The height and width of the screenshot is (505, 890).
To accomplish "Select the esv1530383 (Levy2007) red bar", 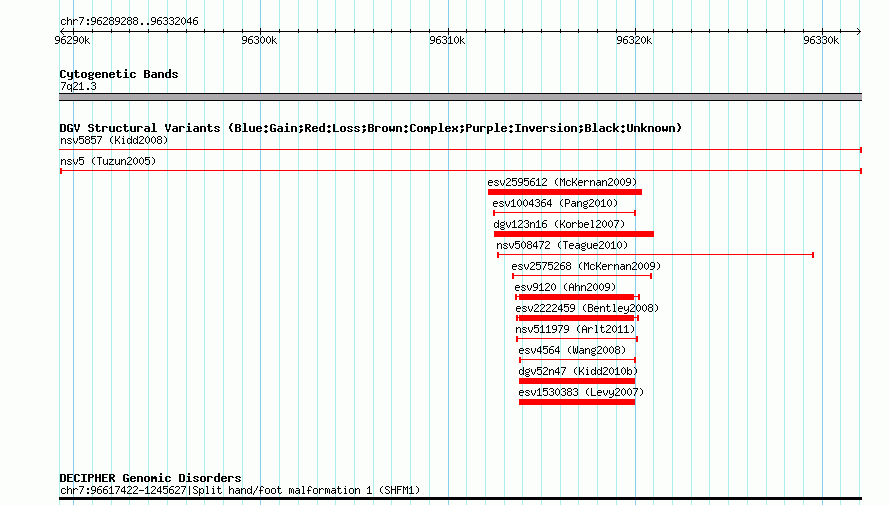I will click(x=577, y=402).
